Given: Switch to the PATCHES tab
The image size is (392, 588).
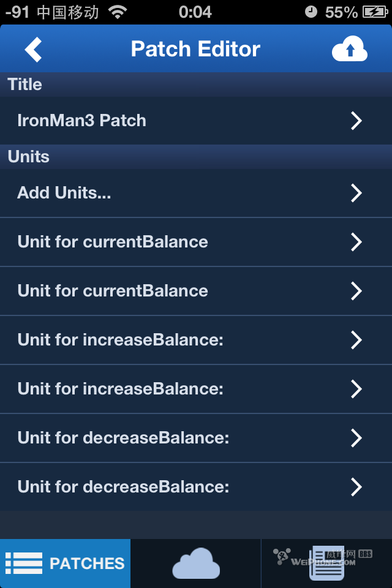Looking at the screenshot, I should point(65,563).
